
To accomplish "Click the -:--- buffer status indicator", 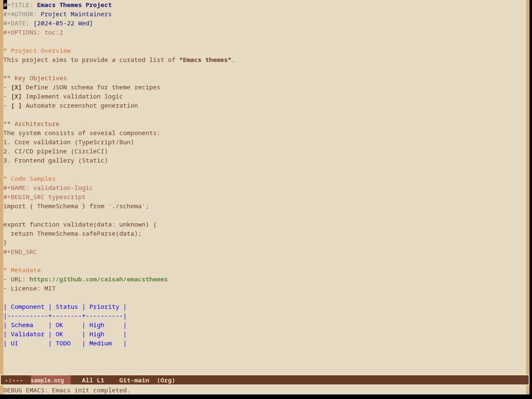I will [x=14, y=380].
